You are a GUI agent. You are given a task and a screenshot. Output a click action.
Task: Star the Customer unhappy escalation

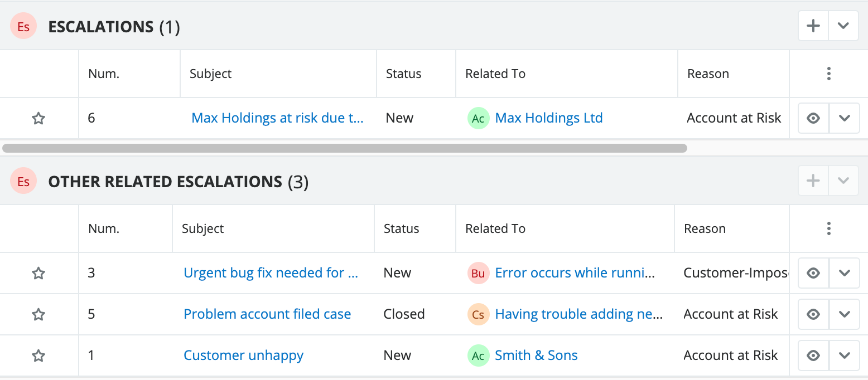click(x=38, y=355)
